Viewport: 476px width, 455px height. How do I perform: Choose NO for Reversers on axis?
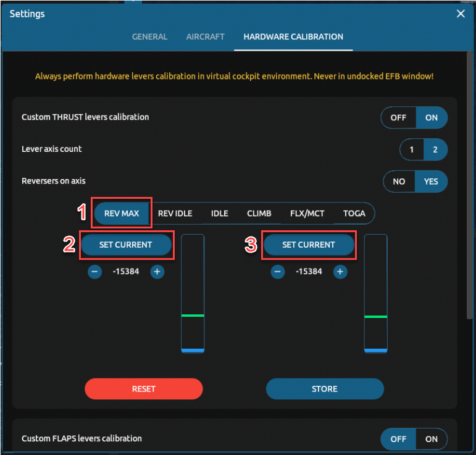click(x=399, y=182)
